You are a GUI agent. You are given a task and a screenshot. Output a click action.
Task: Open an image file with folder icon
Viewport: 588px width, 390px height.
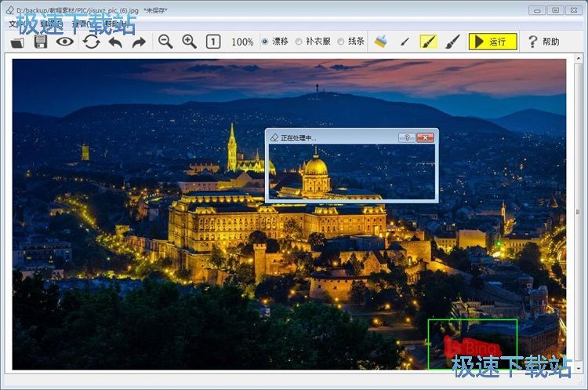point(17,42)
